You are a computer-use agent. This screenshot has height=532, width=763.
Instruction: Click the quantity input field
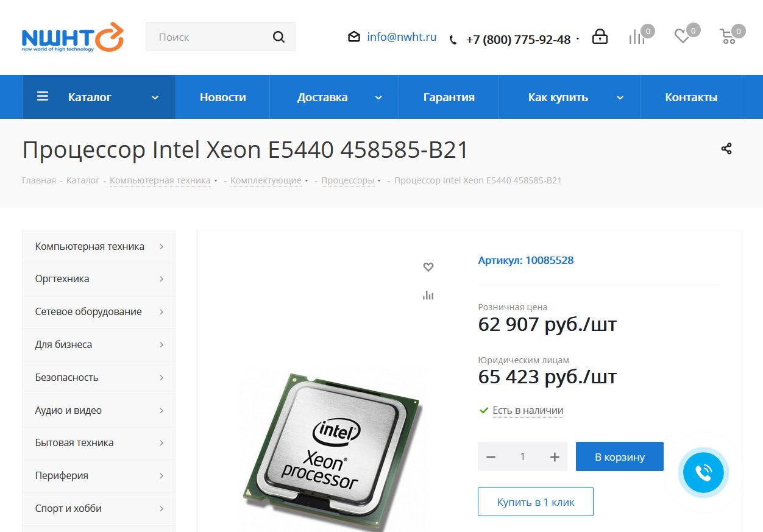pos(522,456)
